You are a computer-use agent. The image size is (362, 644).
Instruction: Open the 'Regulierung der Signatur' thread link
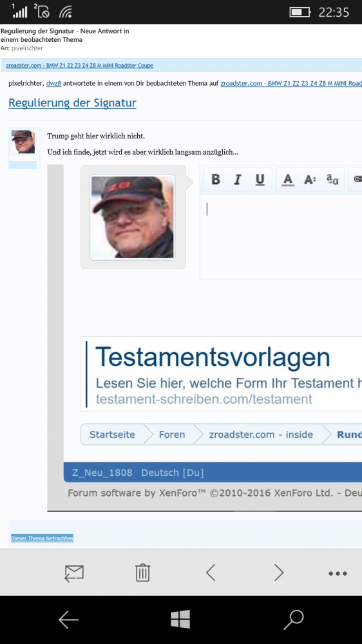click(72, 102)
